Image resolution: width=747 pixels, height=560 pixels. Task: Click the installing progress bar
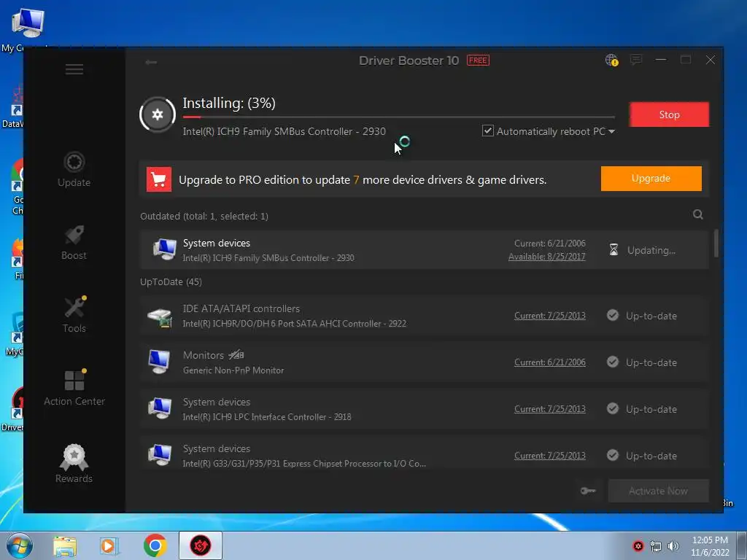(x=399, y=117)
